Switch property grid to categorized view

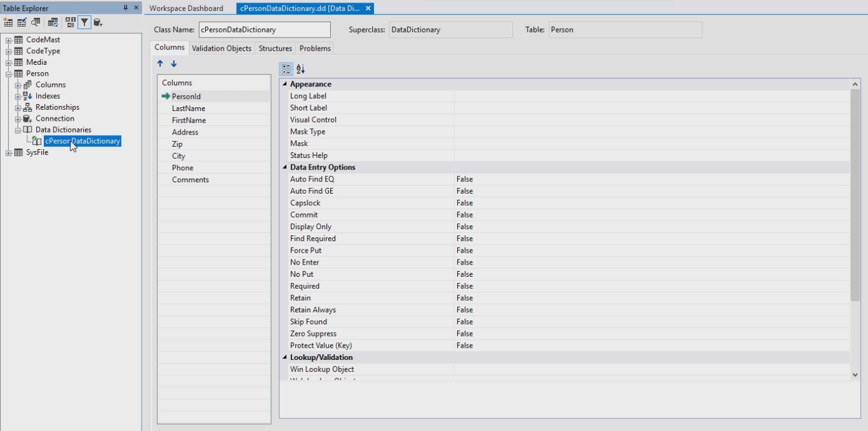(x=286, y=69)
